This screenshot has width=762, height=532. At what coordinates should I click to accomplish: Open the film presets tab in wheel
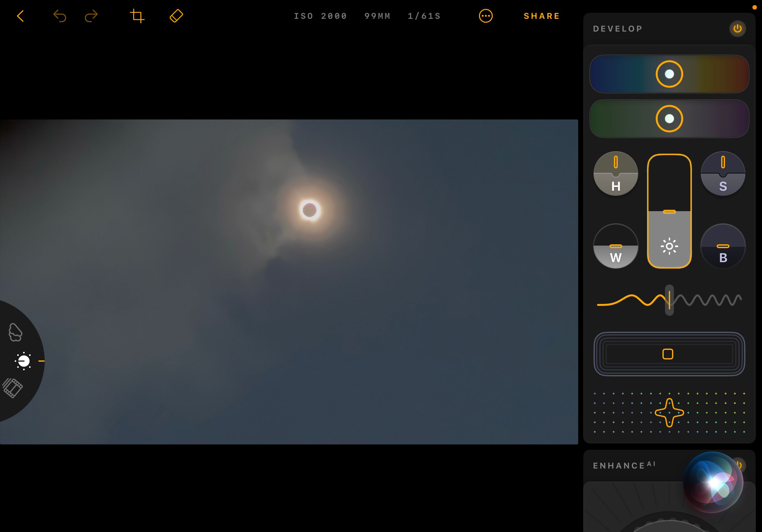click(13, 388)
